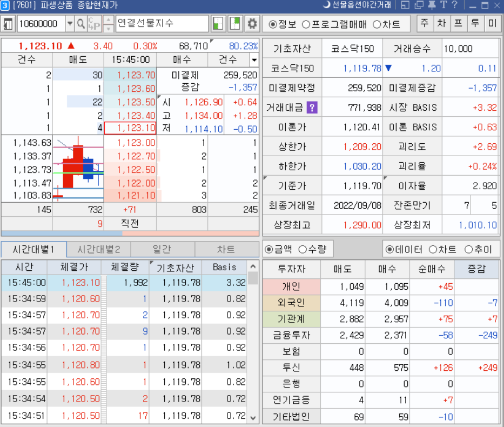Image resolution: width=504 pixels, height=427 pixels.
Task: Click the number 3 window icon
Action: [x=5, y=5]
